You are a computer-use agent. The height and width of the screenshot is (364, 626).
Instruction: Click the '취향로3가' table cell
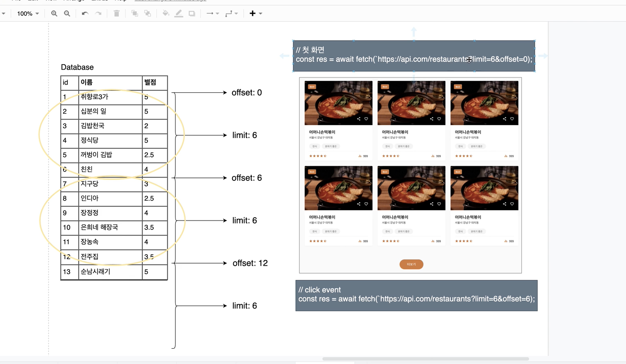110,97
